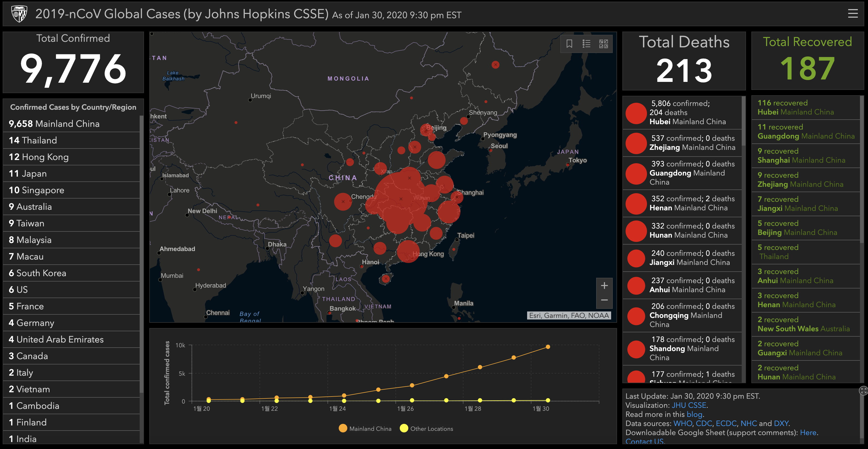Click the Johns Hopkins shield logo
This screenshot has height=449, width=868.
click(19, 14)
